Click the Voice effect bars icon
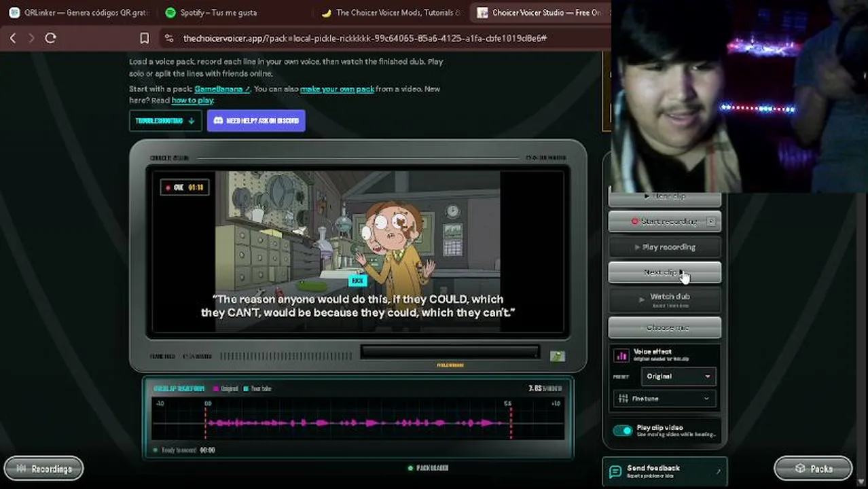The height and width of the screenshot is (489, 868). tap(621, 355)
